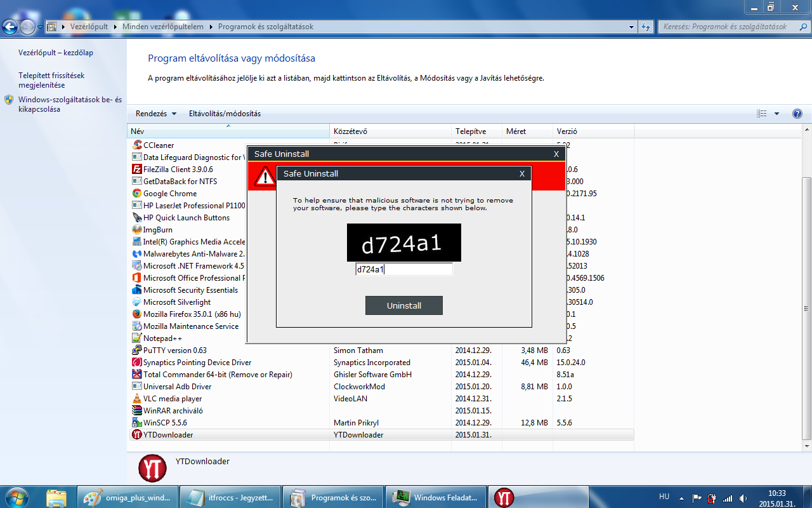812x508 pixels.
Task: Click the Google Chrome icon in list
Action: pyautogui.click(x=136, y=194)
